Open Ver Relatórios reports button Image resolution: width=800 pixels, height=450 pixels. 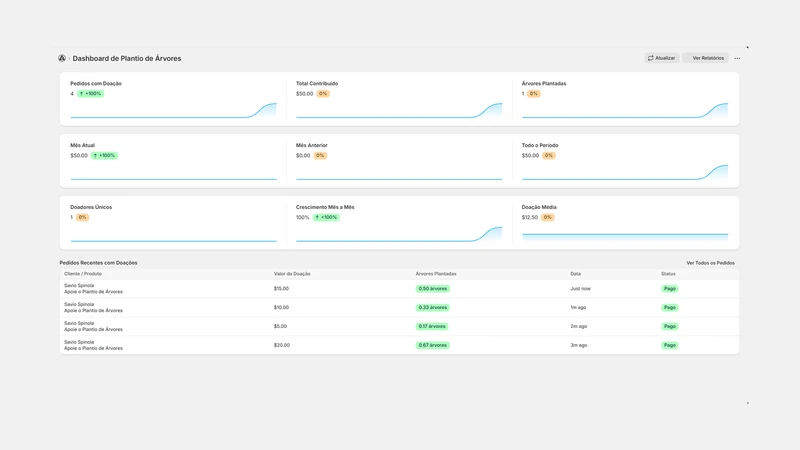(706, 58)
